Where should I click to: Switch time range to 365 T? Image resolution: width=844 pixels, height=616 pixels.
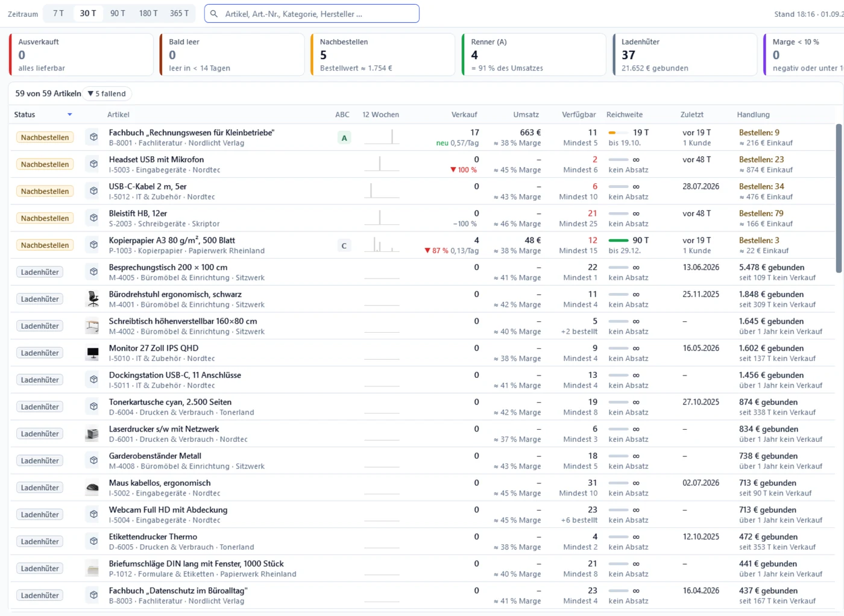pyautogui.click(x=179, y=13)
